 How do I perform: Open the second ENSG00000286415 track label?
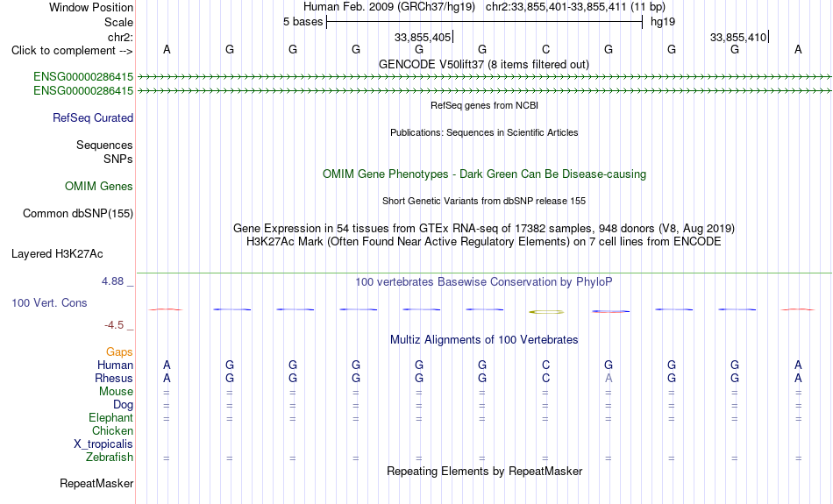pyautogui.click(x=83, y=91)
